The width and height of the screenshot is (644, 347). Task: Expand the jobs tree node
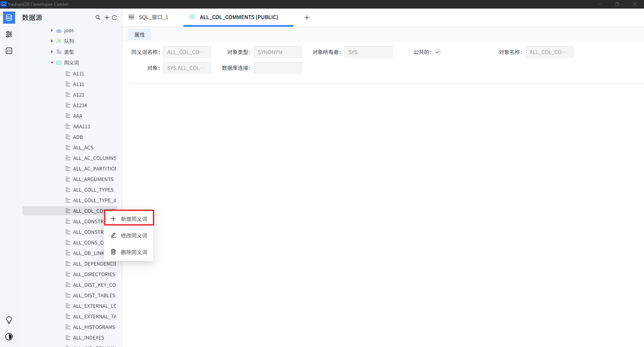point(52,30)
